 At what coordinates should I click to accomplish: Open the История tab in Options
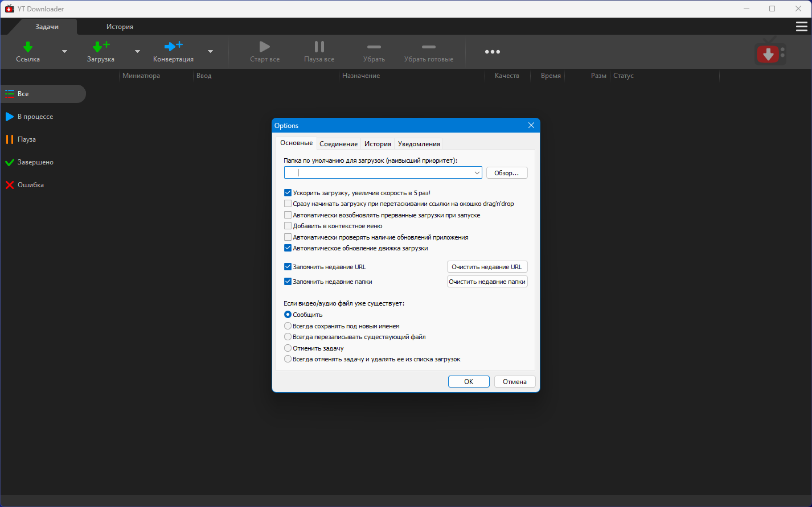[x=378, y=144]
